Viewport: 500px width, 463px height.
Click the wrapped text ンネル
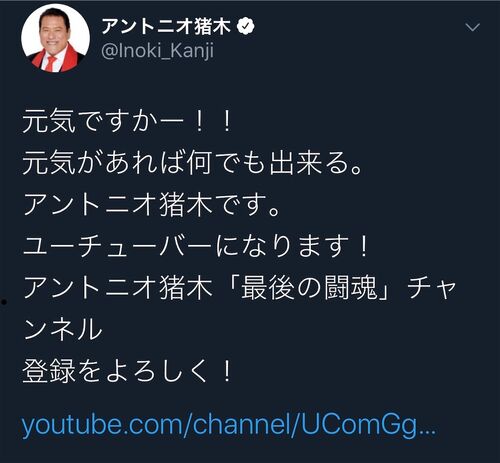[x=63, y=330]
